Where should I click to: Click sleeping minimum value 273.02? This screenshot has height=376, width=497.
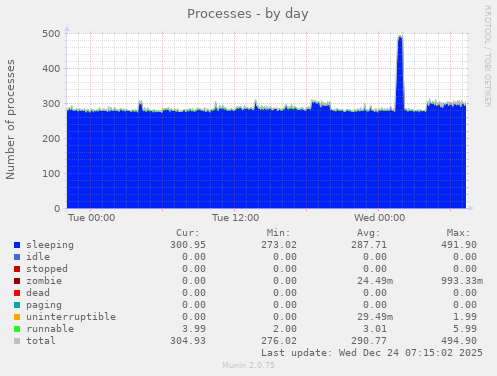click(279, 245)
